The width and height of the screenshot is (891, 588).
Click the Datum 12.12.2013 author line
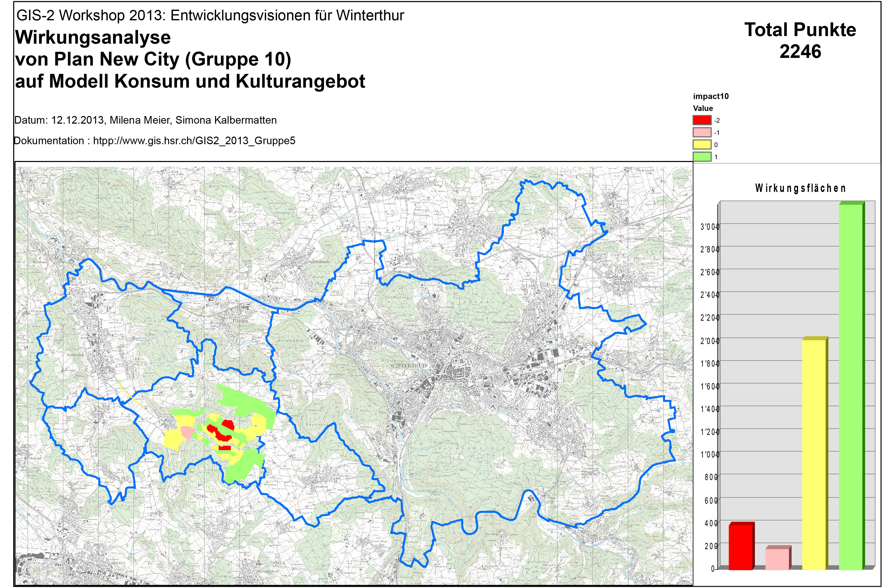pos(145,120)
